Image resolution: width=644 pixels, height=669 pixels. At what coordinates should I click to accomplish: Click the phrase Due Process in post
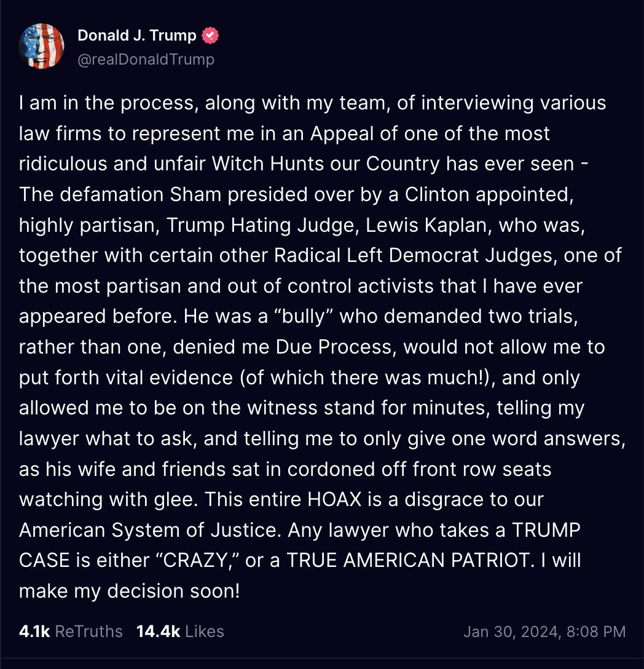click(334, 347)
